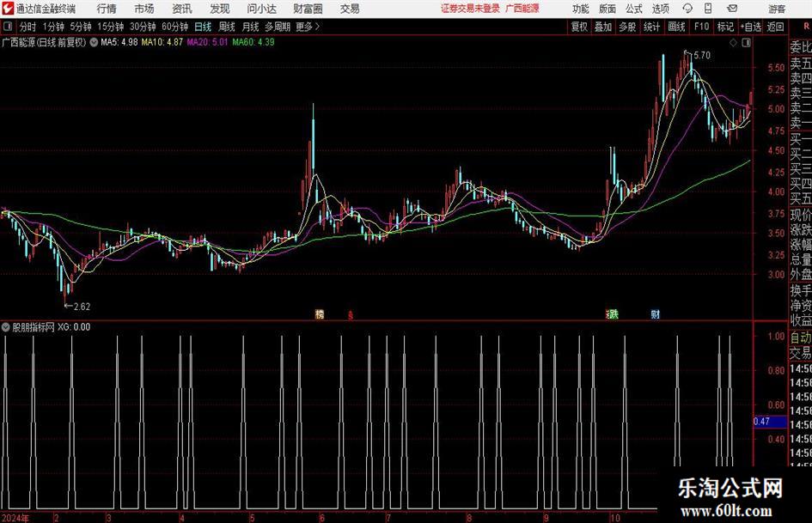Click the 广西能源(日线 前复权) chart label
812x523 pixels.
point(44,42)
